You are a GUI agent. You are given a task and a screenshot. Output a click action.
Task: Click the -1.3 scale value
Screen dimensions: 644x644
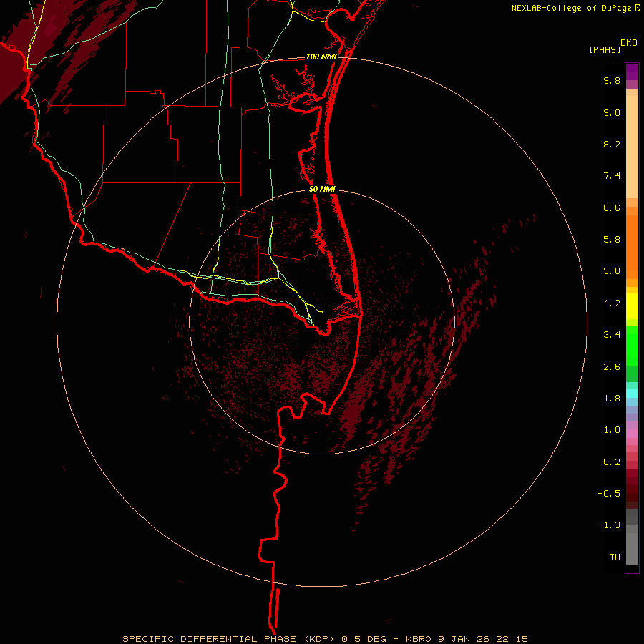(609, 525)
